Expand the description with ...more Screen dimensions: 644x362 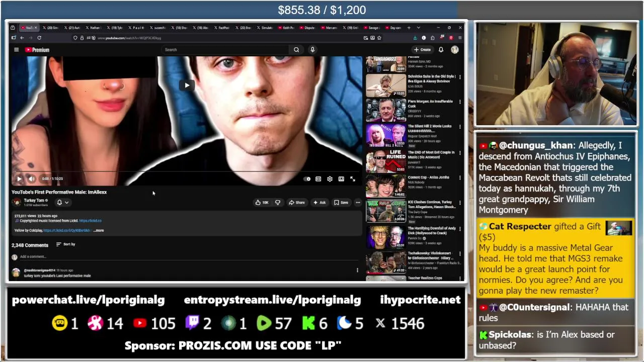99,231
